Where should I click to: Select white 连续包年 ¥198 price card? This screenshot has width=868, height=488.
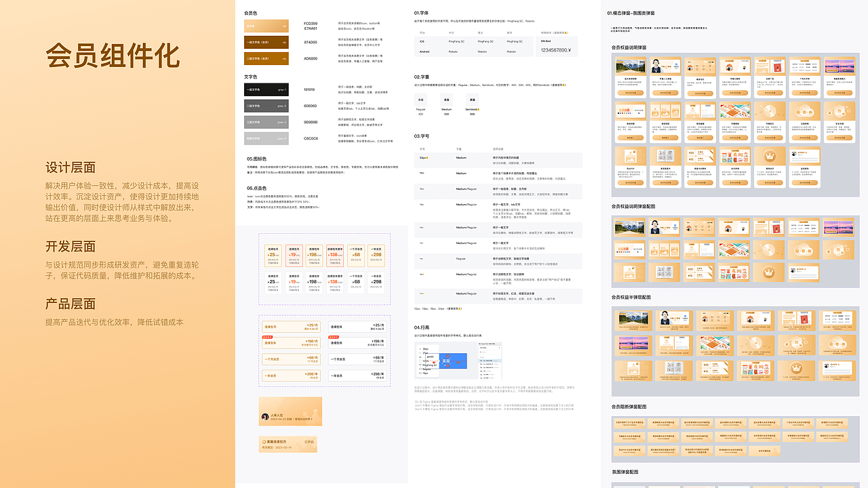click(314, 283)
